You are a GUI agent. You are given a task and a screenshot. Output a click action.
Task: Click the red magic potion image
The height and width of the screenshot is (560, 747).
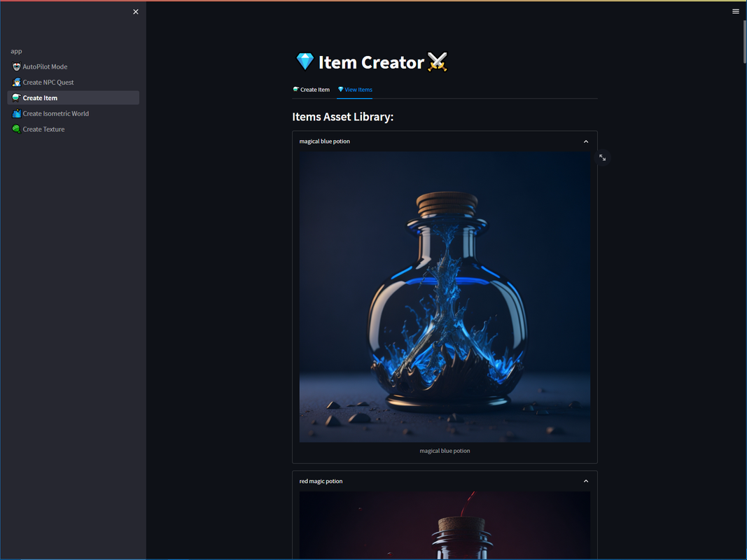pyautogui.click(x=445, y=525)
